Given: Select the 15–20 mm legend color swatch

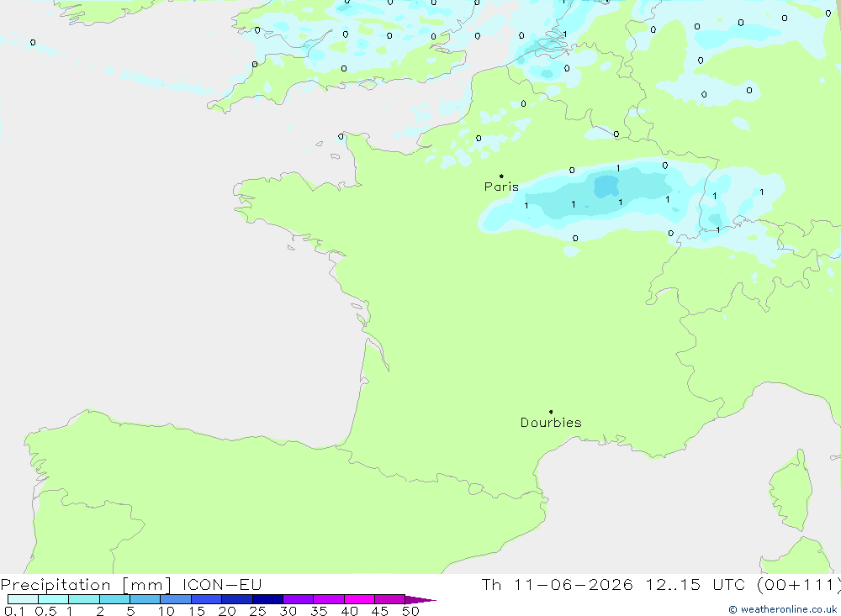Looking at the screenshot, I should click(206, 599).
